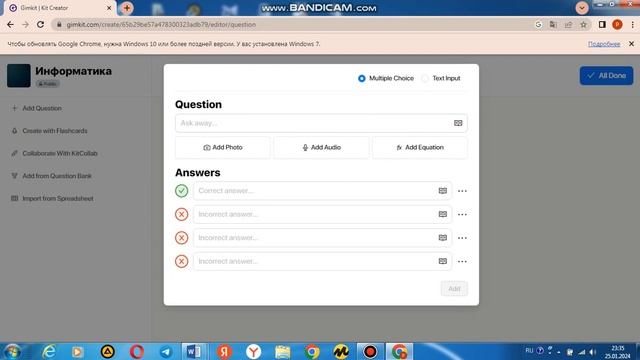Click the Add Audio button
The height and width of the screenshot is (360, 640).
pos(321,147)
